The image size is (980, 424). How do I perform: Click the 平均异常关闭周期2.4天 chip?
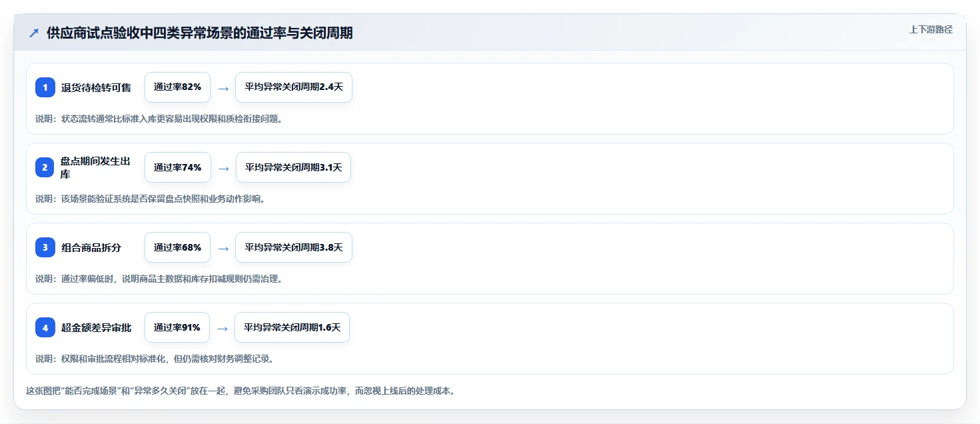coord(294,87)
